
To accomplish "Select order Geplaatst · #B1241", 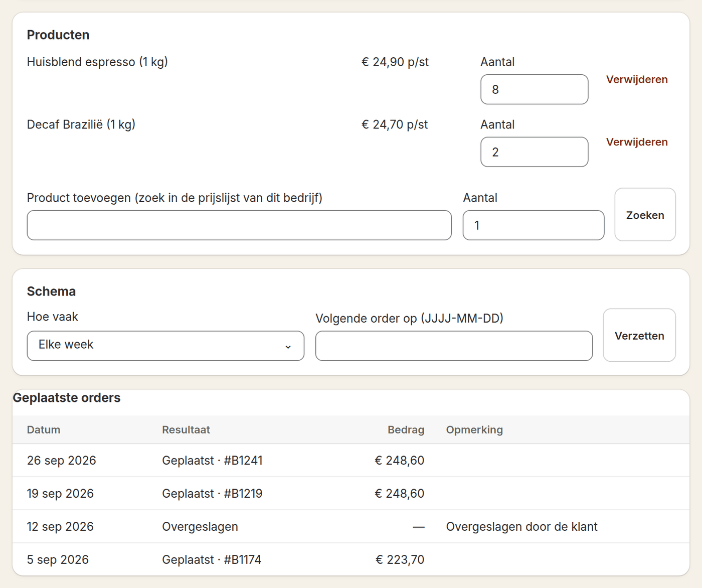I will [x=212, y=461].
